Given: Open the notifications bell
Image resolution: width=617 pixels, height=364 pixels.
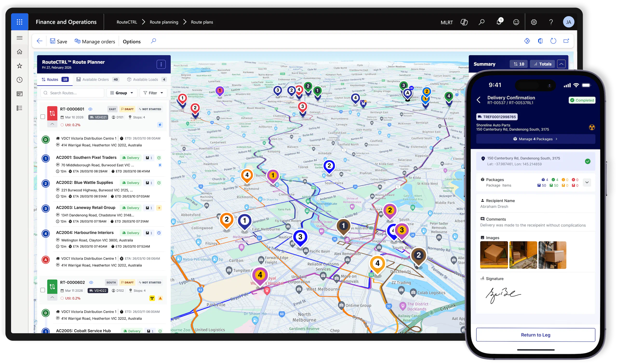Looking at the screenshot, I should coord(499,22).
